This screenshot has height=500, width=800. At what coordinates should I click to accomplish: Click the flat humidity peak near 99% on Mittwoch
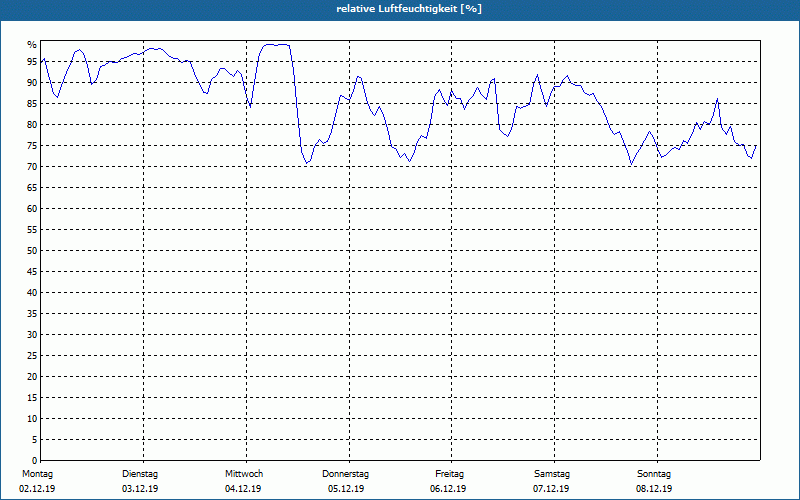click(277, 45)
